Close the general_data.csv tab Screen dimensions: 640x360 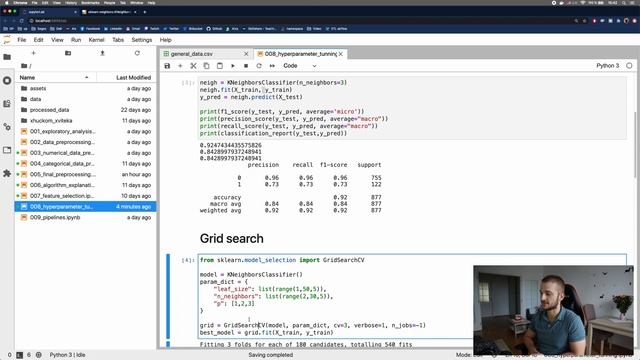[x=246, y=54]
